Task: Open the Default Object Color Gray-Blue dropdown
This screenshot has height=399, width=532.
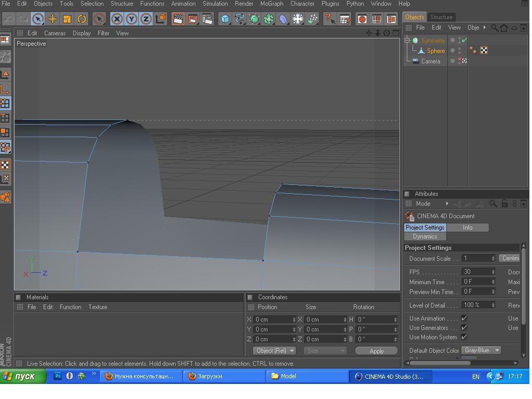Action: click(481, 350)
